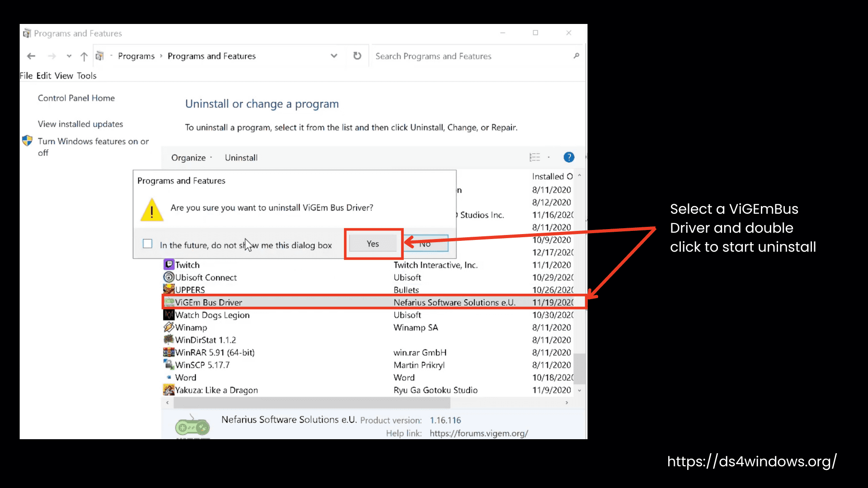Select the Winamp program icon
This screenshot has height=488, width=868.
coord(169,327)
